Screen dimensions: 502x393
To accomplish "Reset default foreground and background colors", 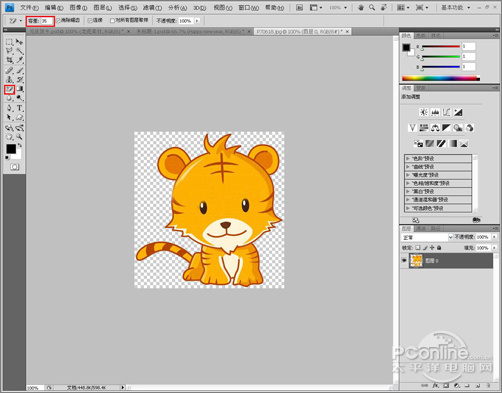I will click(x=8, y=158).
